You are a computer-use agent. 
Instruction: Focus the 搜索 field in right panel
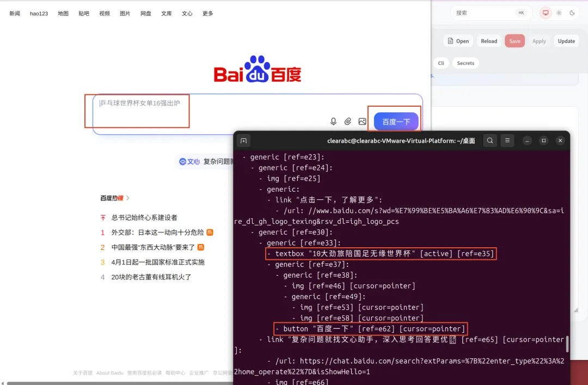491,13
